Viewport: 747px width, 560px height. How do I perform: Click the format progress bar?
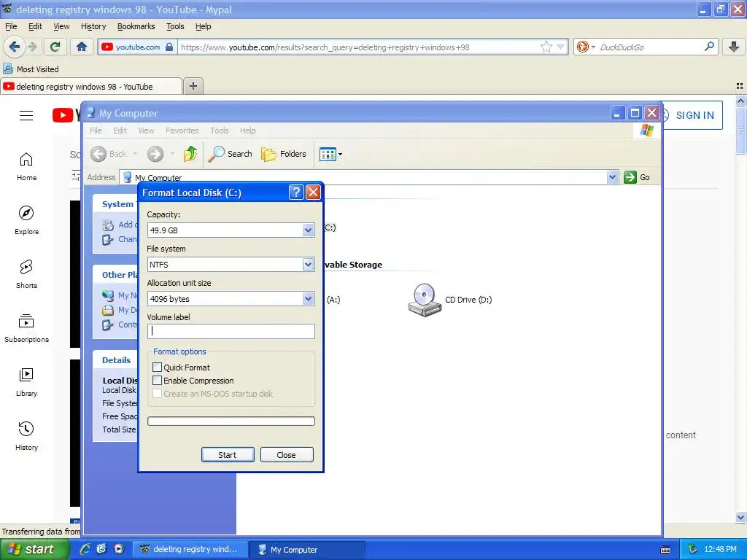click(231, 421)
